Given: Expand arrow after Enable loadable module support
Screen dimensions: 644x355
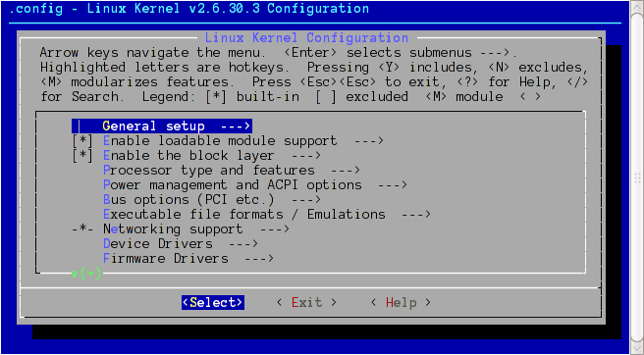Looking at the screenshot, I should click(x=369, y=141).
